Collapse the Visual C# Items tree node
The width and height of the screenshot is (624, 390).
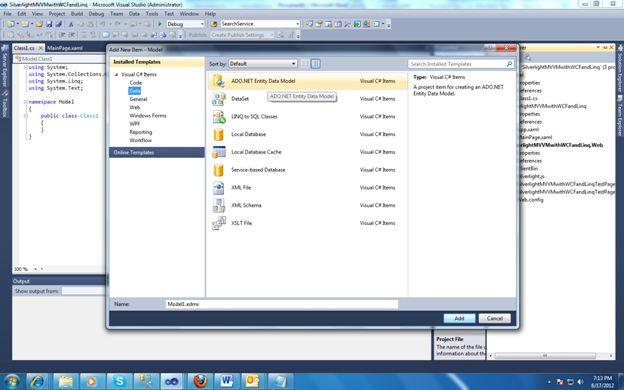(117, 75)
